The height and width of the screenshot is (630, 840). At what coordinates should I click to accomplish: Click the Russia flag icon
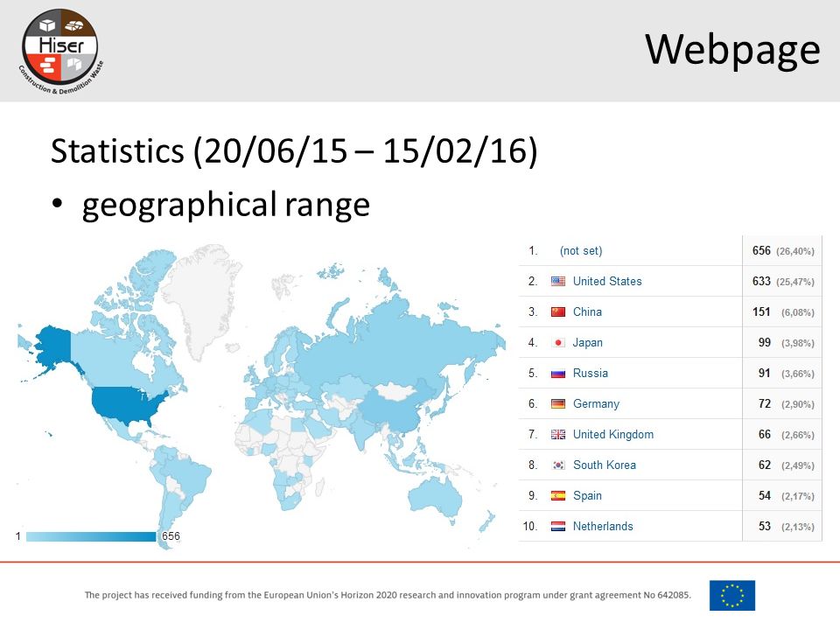point(558,374)
